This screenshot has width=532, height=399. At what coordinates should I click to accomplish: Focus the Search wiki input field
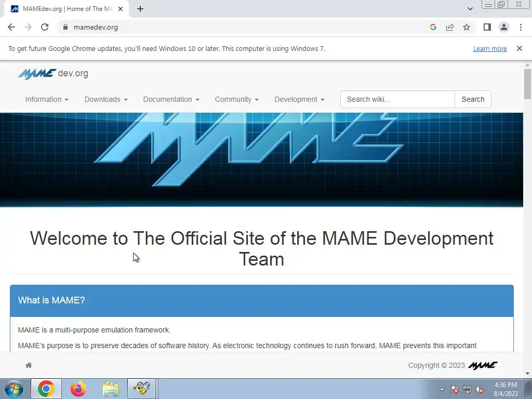pyautogui.click(x=397, y=99)
